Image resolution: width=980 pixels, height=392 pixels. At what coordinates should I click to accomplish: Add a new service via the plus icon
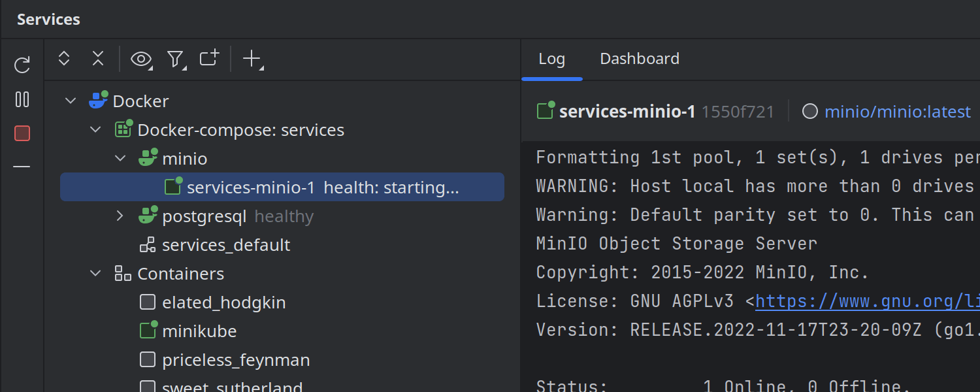252,59
